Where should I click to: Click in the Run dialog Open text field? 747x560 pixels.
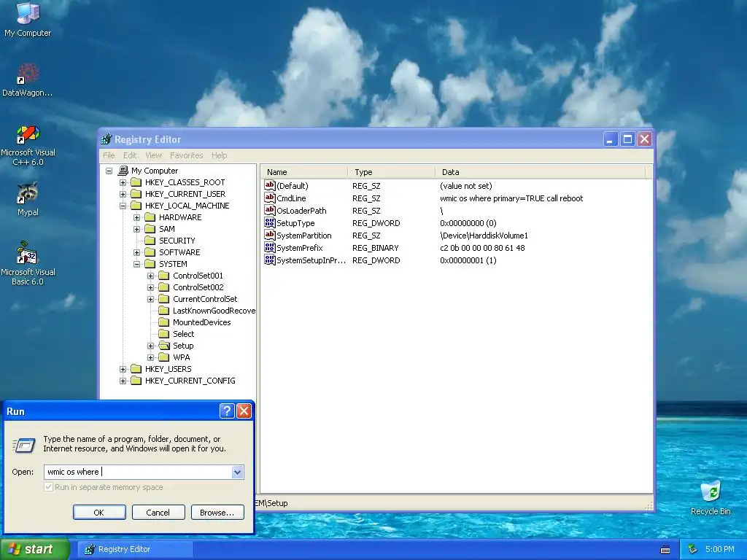click(138, 472)
